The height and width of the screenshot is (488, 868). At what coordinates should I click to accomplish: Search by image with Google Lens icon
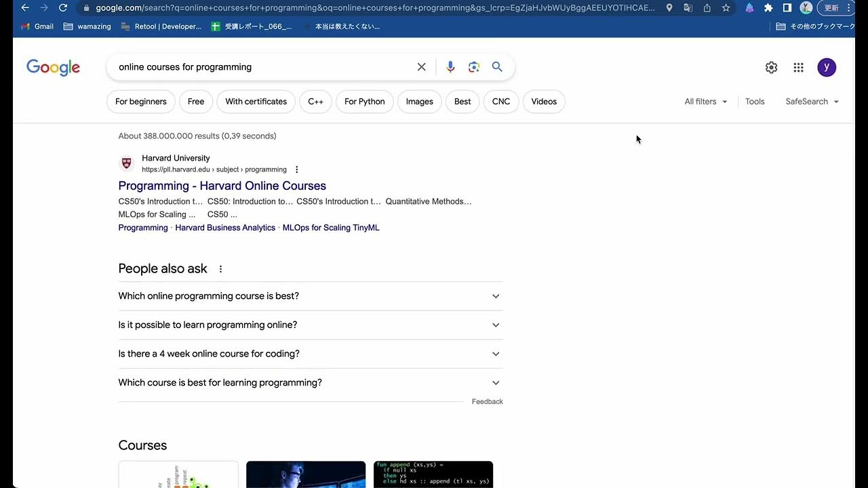(x=474, y=67)
